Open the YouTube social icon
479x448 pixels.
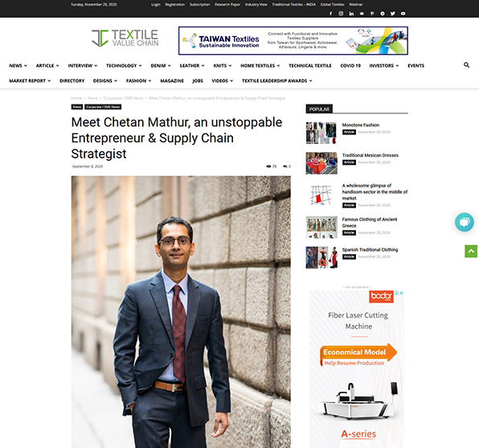coord(403,14)
